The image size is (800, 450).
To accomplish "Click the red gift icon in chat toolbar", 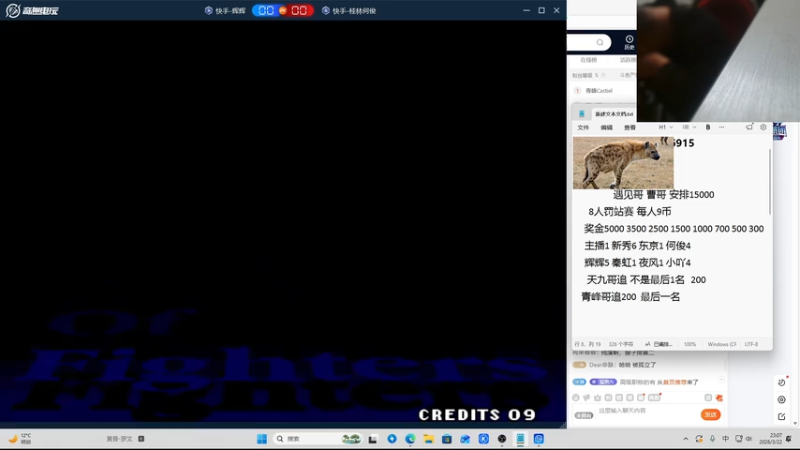I will pos(719,398).
